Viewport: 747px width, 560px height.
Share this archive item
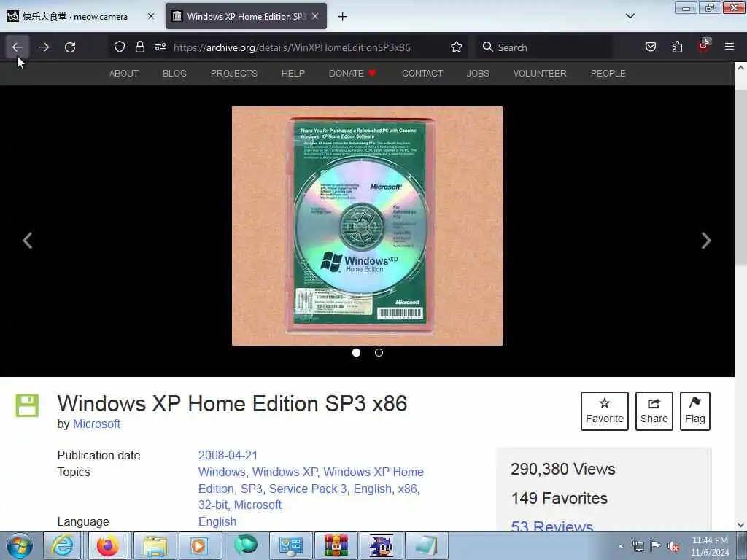pyautogui.click(x=654, y=411)
